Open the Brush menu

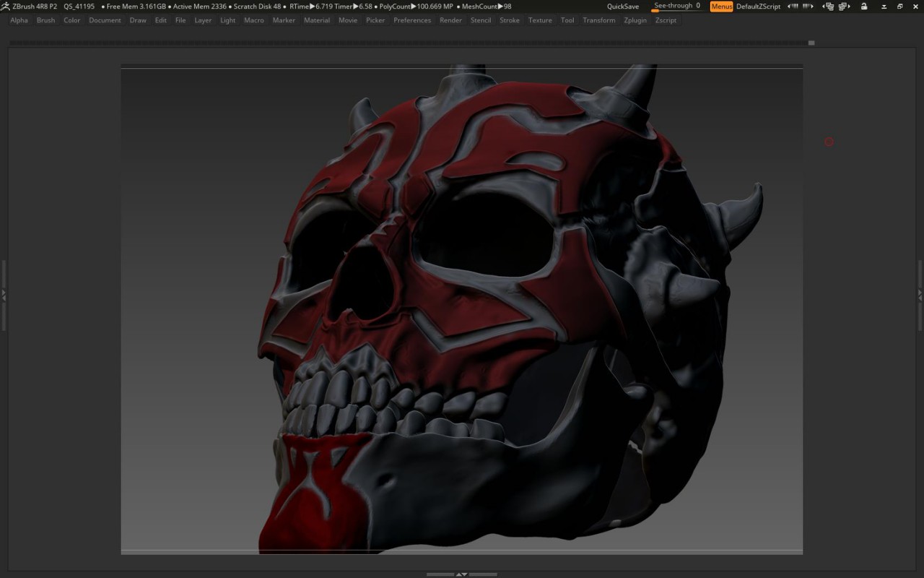45,20
